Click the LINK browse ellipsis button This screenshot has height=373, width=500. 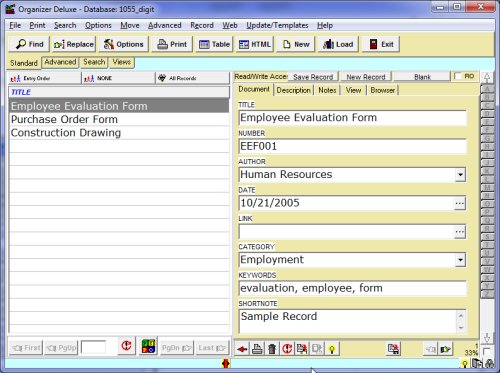[x=460, y=231]
